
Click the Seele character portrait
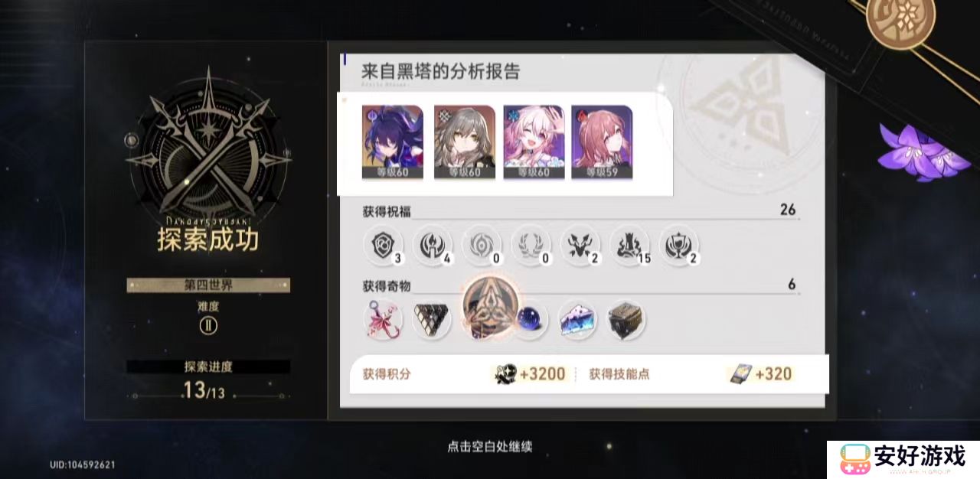tap(392, 142)
